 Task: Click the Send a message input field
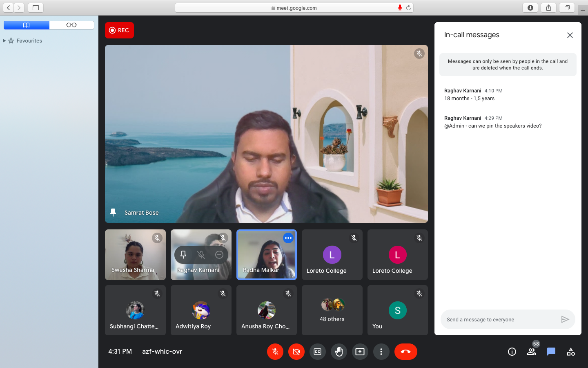click(x=500, y=320)
